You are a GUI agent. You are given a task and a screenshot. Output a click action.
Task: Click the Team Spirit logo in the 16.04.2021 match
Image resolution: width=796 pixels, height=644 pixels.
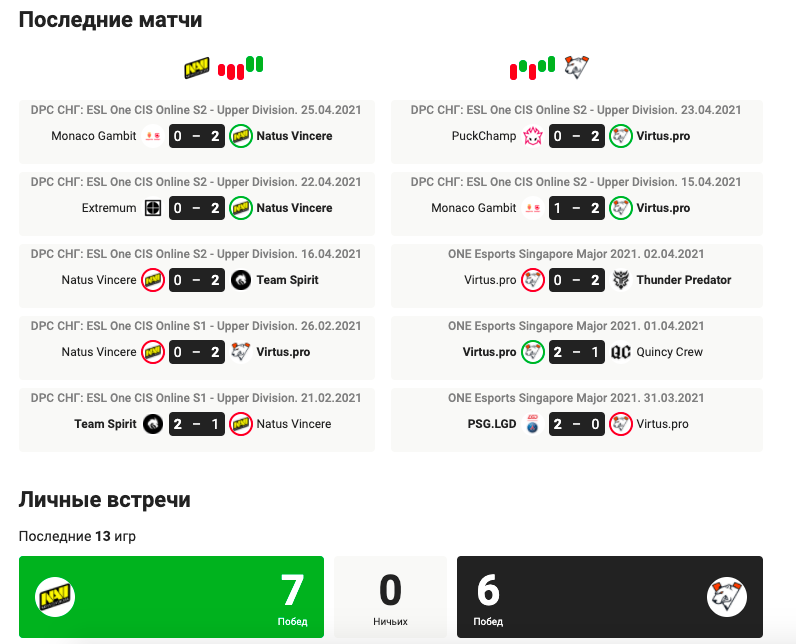tap(241, 280)
